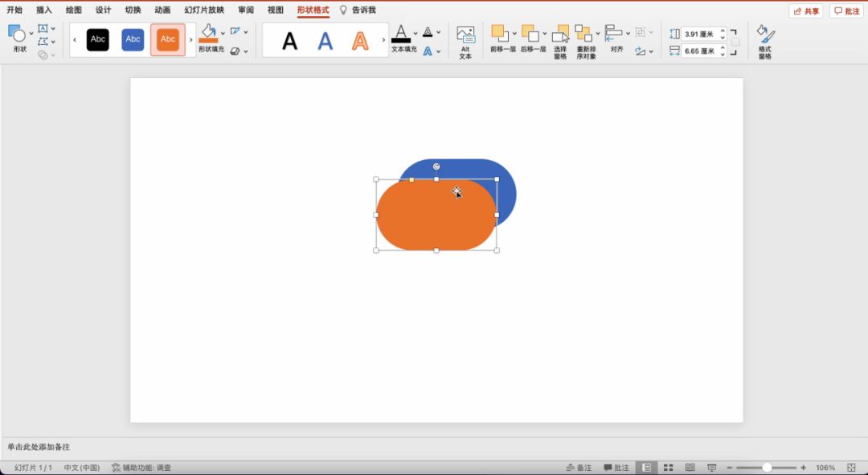This screenshot has height=475, width=868.
Task: Start slideshow from status bar icon
Action: coord(711,468)
